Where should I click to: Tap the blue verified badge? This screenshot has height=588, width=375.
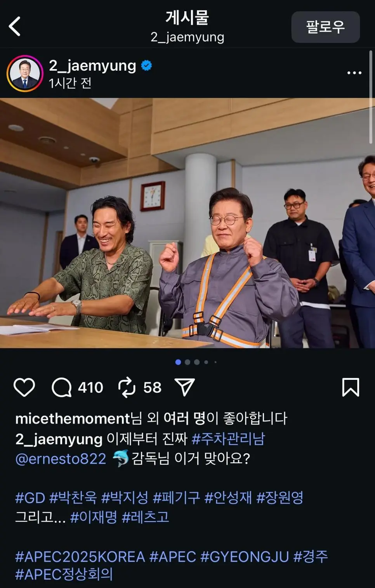(x=146, y=66)
